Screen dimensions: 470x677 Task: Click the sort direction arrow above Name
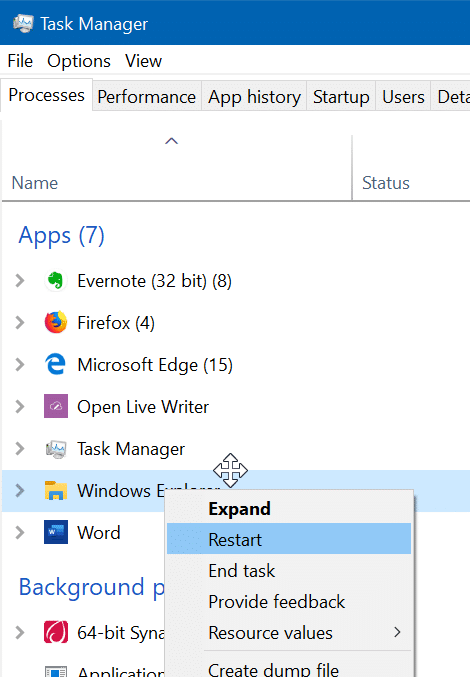click(171, 141)
